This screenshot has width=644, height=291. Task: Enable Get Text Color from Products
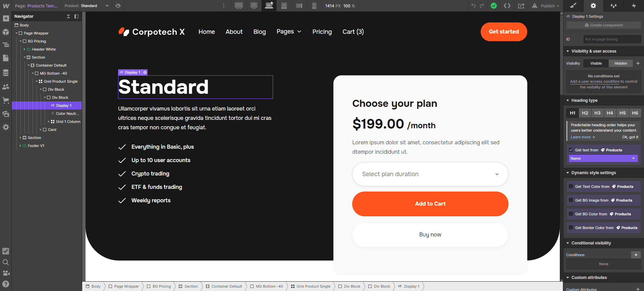point(571,187)
